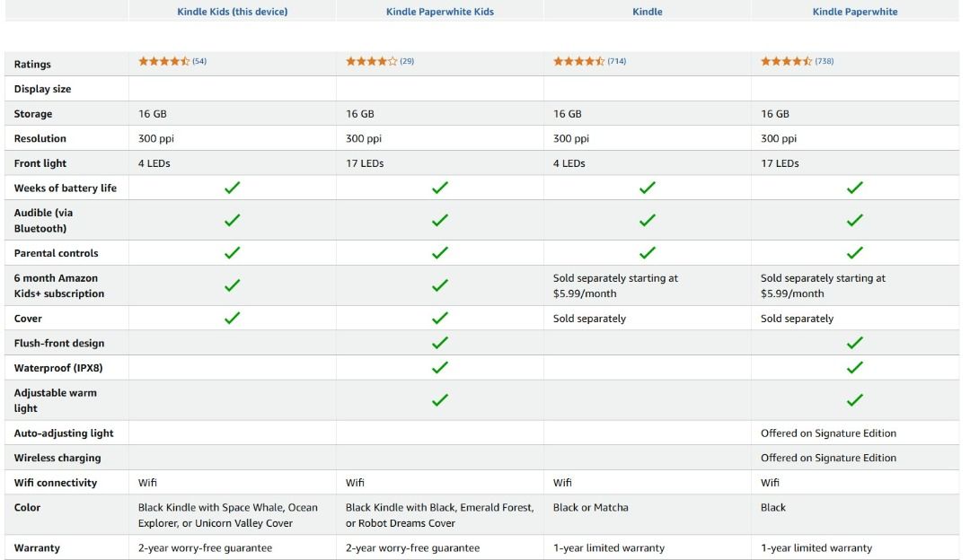Image resolution: width=970 pixels, height=560 pixels.
Task: Click the star rating beside the (714) count
Action: [578, 61]
